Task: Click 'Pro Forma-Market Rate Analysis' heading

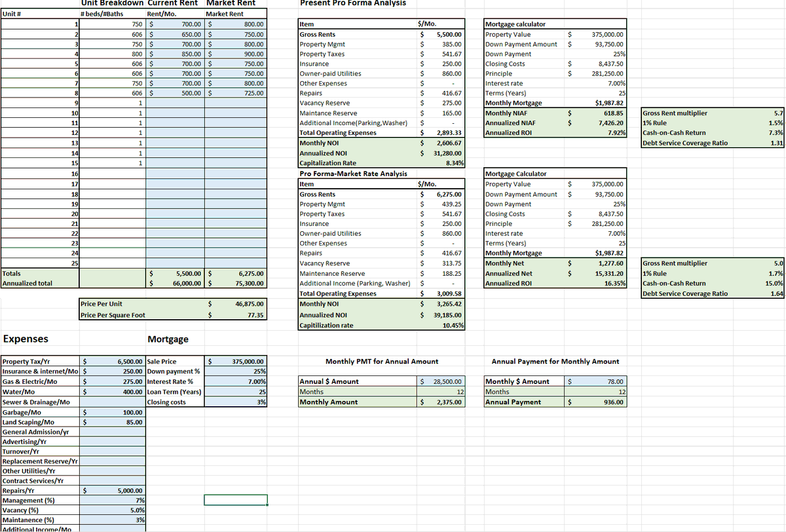Action: click(353, 174)
